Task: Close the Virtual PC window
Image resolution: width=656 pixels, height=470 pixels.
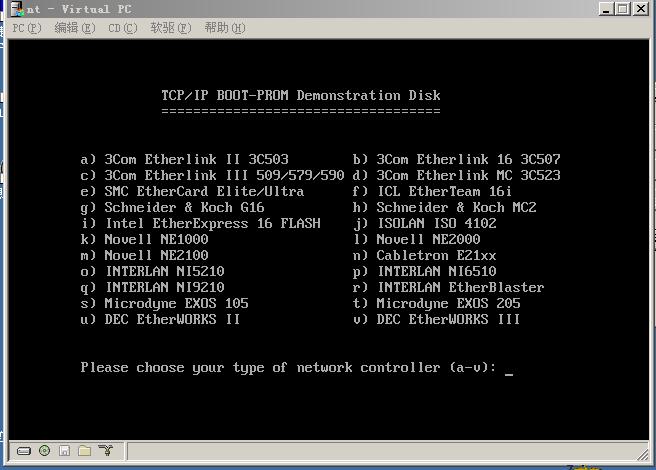Action: [x=641, y=8]
